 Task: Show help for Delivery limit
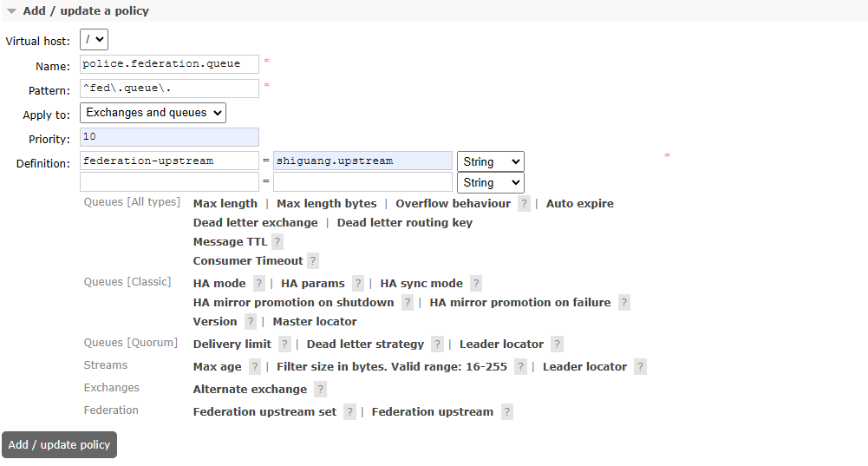point(284,345)
